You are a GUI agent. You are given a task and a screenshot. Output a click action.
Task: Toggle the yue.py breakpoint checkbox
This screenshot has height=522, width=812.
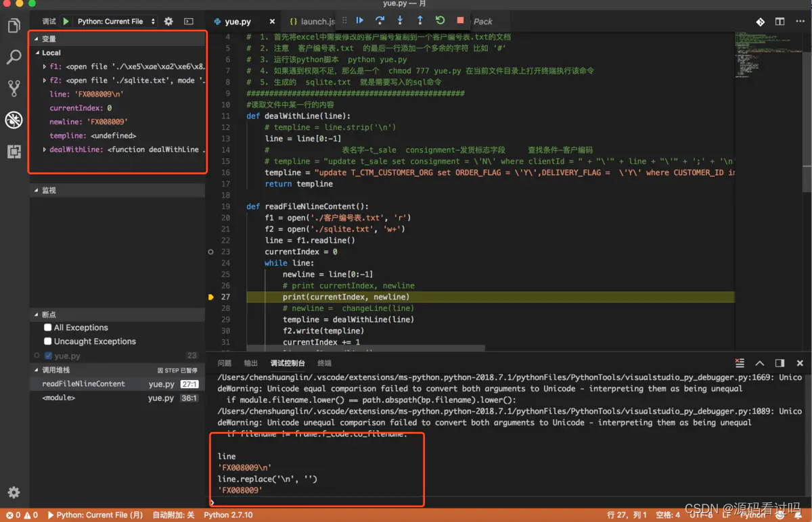[48, 356]
